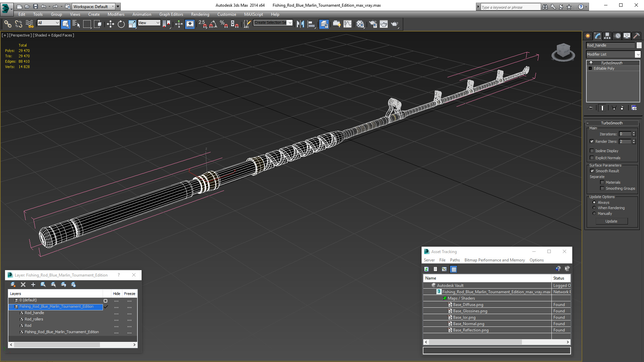Select When Rendering update option
This screenshot has width=644, height=362.
594,208
